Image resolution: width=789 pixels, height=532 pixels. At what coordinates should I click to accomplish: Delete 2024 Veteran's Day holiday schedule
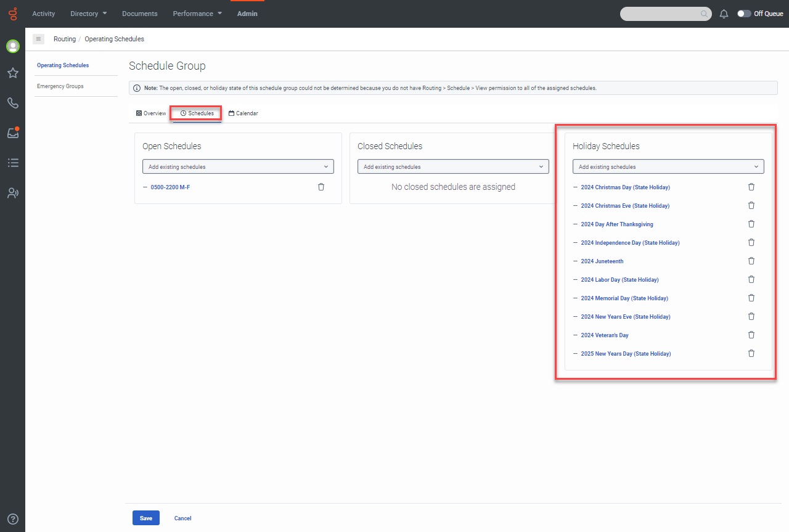pyautogui.click(x=751, y=335)
